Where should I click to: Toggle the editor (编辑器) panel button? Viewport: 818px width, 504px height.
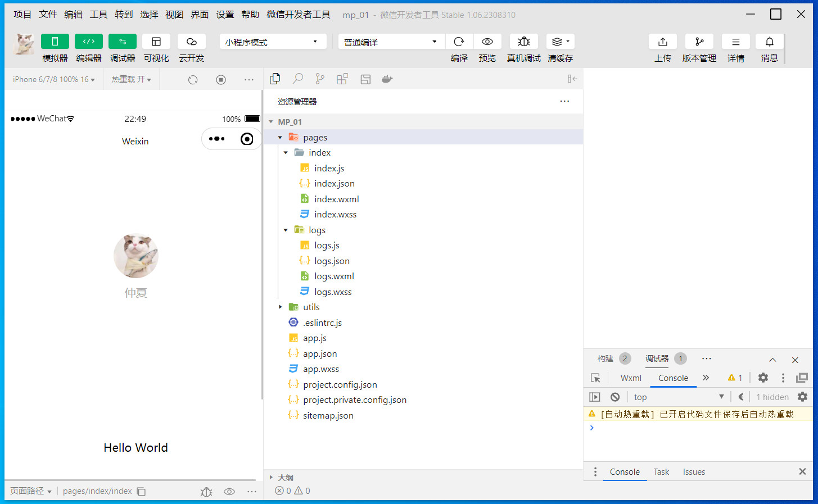[89, 42]
